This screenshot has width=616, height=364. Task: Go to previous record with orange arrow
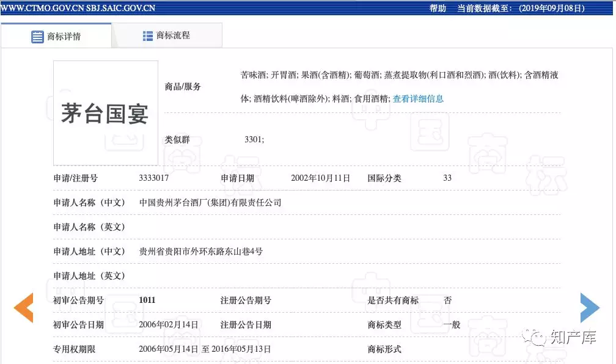coord(24,308)
